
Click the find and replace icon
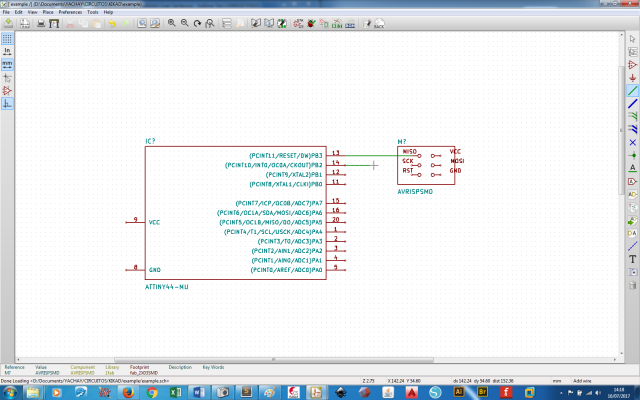tap(155, 23)
